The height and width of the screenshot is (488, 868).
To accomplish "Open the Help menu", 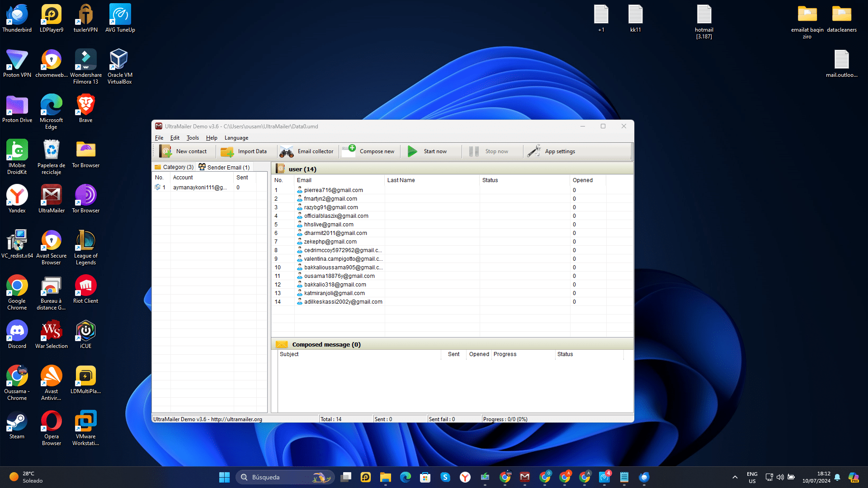I will click(212, 138).
